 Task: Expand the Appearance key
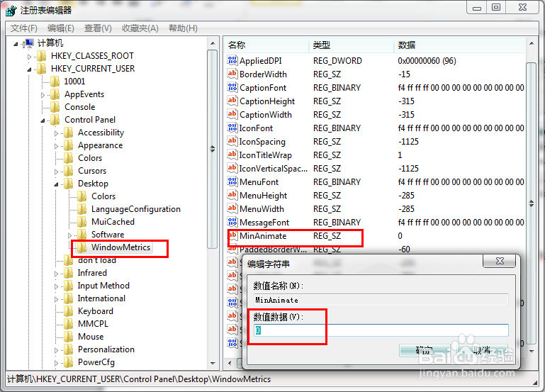56,146
